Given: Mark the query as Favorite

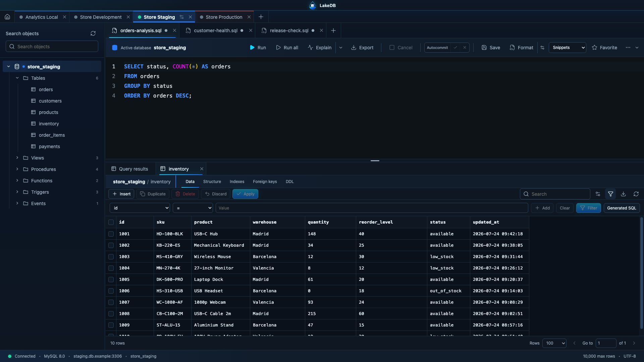Looking at the screenshot, I should tap(604, 48).
